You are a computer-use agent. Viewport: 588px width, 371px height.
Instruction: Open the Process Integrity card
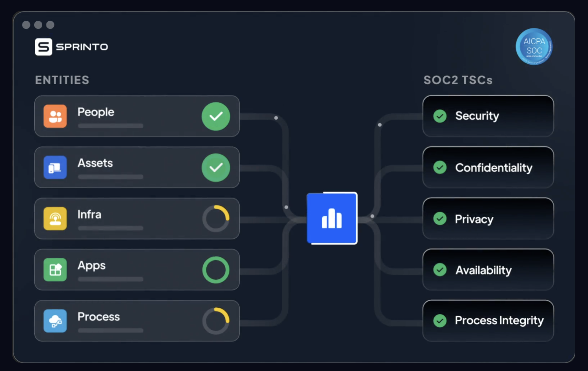click(488, 321)
